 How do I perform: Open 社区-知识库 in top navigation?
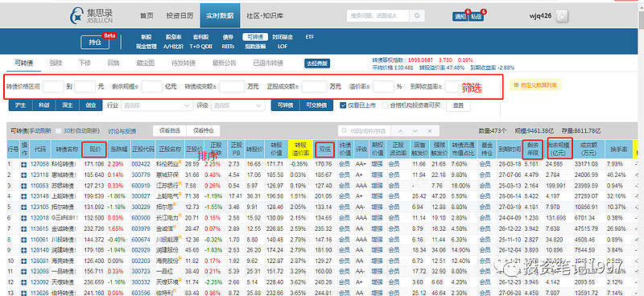(265, 15)
